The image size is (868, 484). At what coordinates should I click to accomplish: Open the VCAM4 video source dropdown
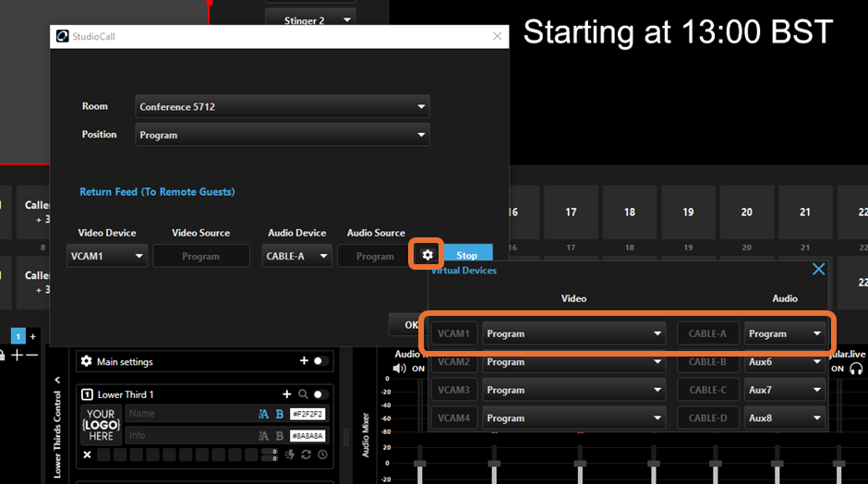[x=574, y=418]
